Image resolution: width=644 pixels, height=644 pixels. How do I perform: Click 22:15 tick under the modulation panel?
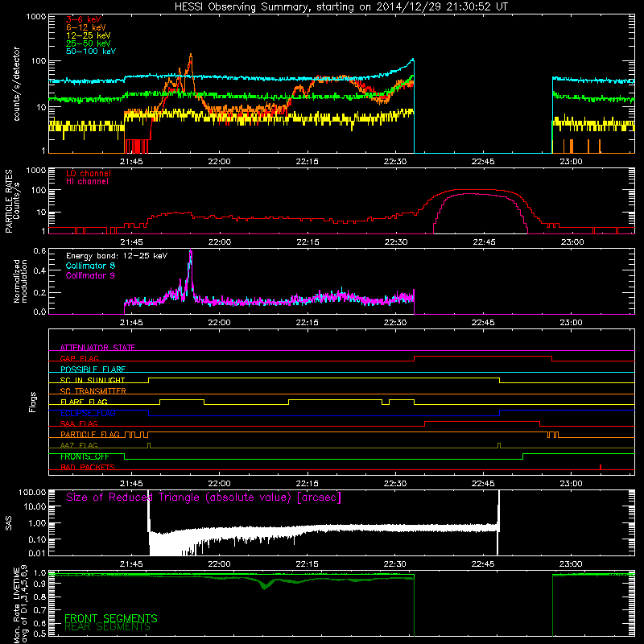click(x=308, y=323)
